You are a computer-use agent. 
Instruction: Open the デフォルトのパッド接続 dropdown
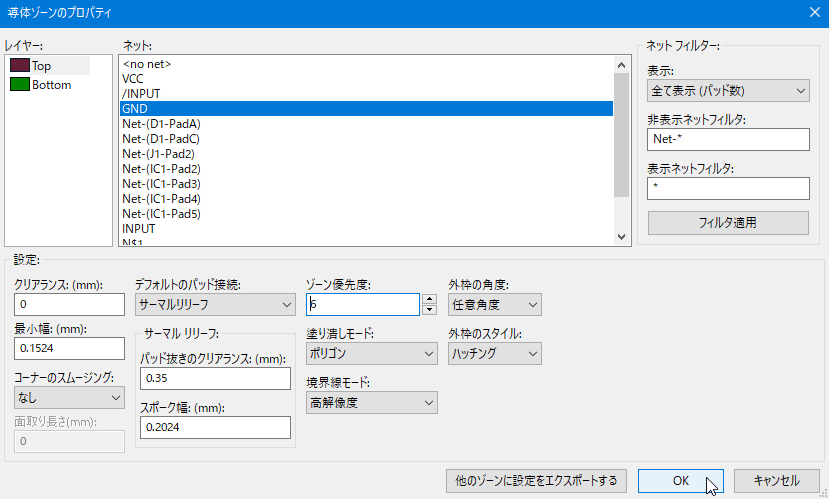[x=215, y=304]
